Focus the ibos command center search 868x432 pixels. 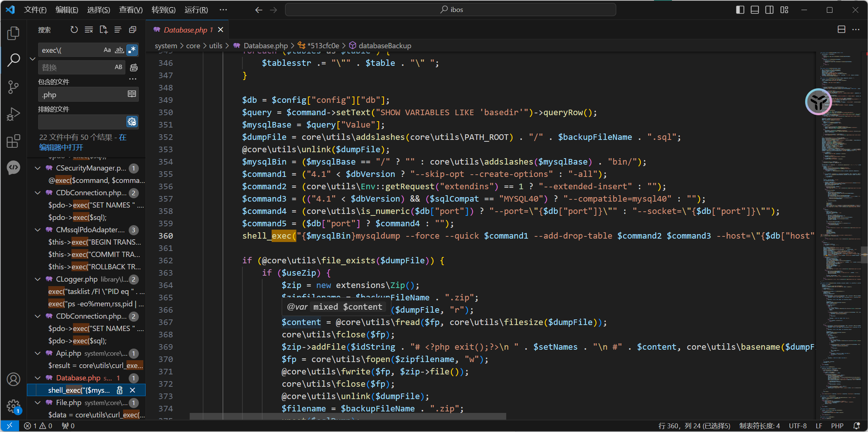[450, 10]
